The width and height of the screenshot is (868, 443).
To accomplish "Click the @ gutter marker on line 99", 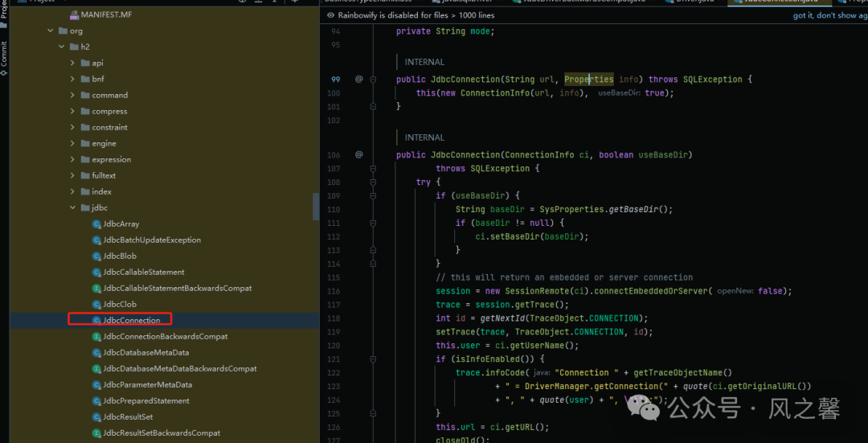I will click(358, 79).
